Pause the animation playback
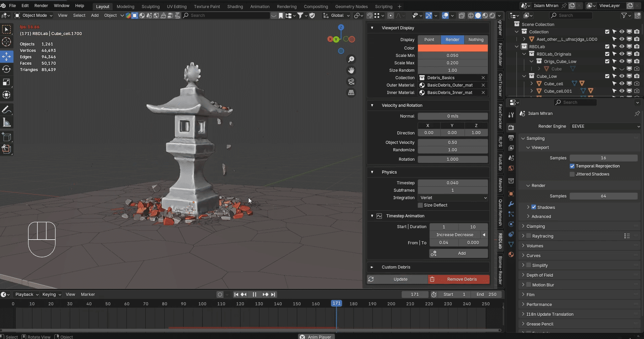Viewport: 644px width, 339px height. pyautogui.click(x=254, y=295)
